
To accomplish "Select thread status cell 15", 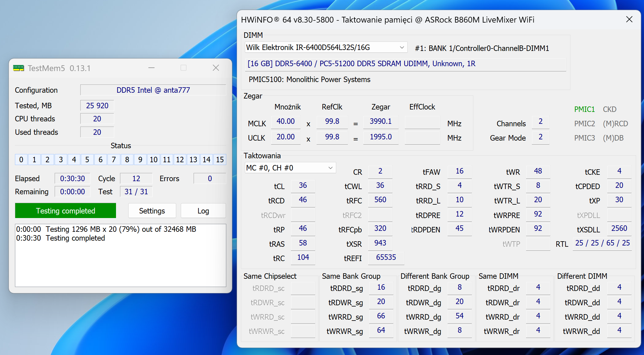I will point(220,160).
